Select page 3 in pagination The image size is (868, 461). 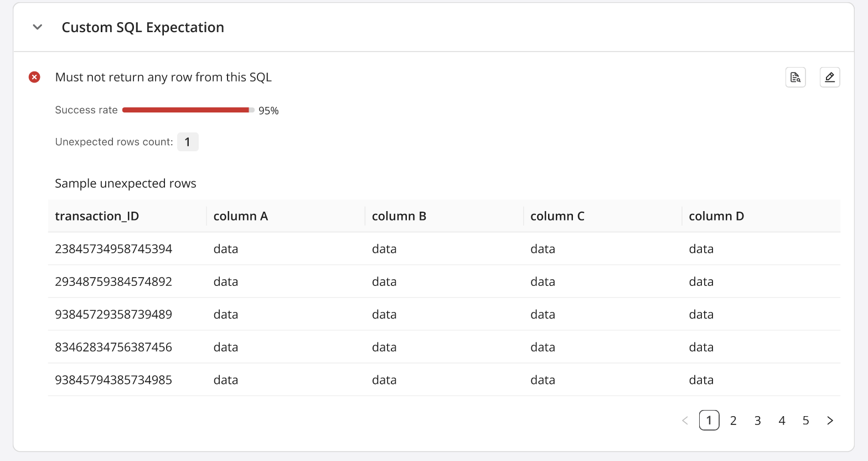[x=757, y=421]
